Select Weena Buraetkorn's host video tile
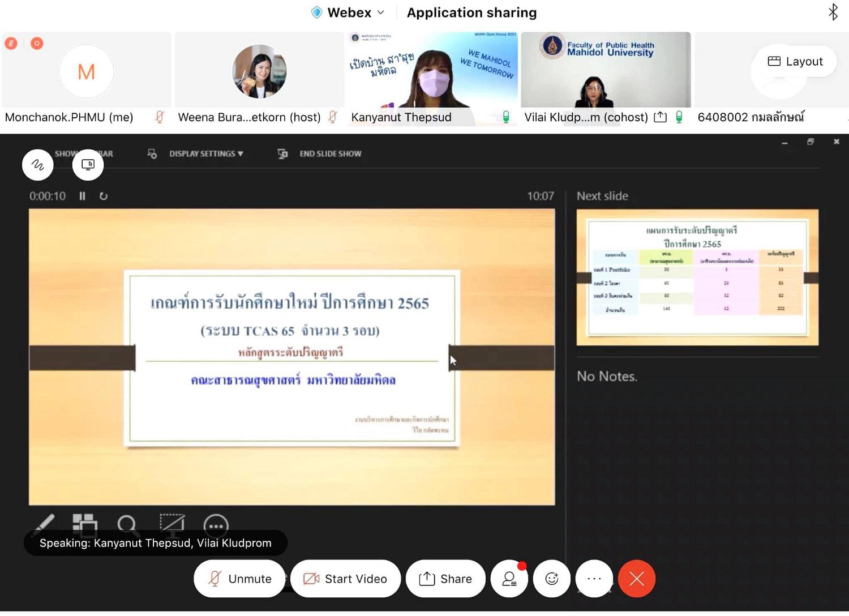This screenshot has width=849, height=616. coord(259,78)
